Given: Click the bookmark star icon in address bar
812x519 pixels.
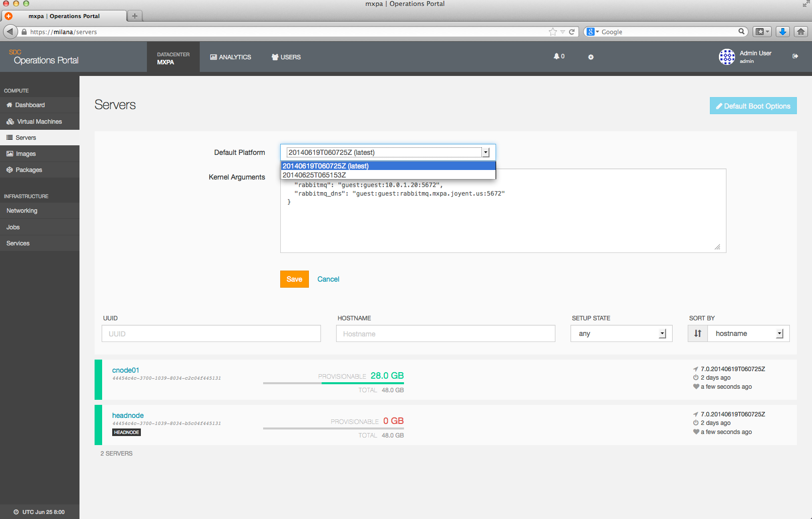Looking at the screenshot, I should tap(553, 32).
